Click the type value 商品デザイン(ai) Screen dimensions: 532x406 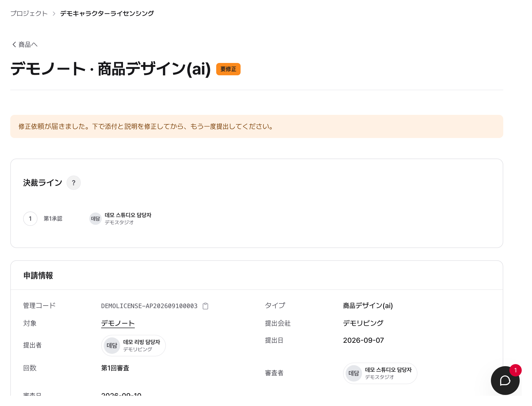[368, 306]
